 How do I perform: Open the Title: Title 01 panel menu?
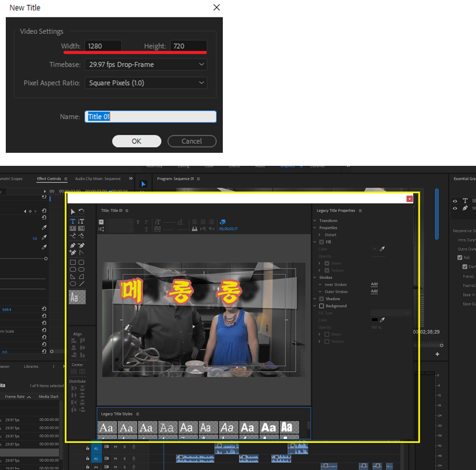(127, 211)
